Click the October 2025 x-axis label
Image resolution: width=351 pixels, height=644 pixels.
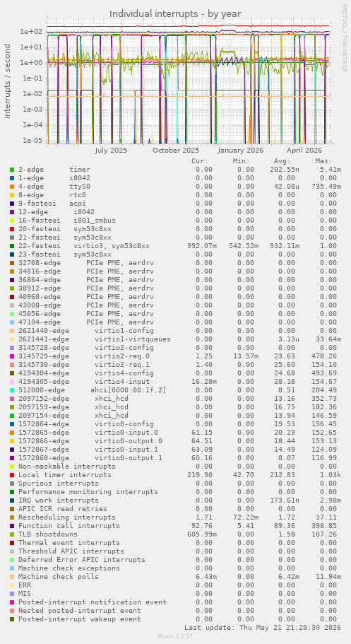tap(176, 151)
